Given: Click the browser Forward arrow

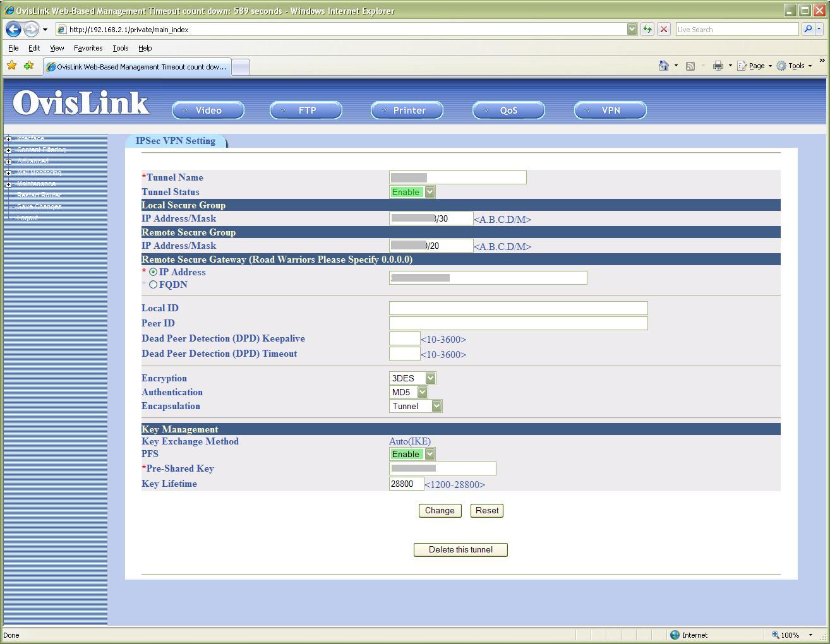Looking at the screenshot, I should coord(31,29).
